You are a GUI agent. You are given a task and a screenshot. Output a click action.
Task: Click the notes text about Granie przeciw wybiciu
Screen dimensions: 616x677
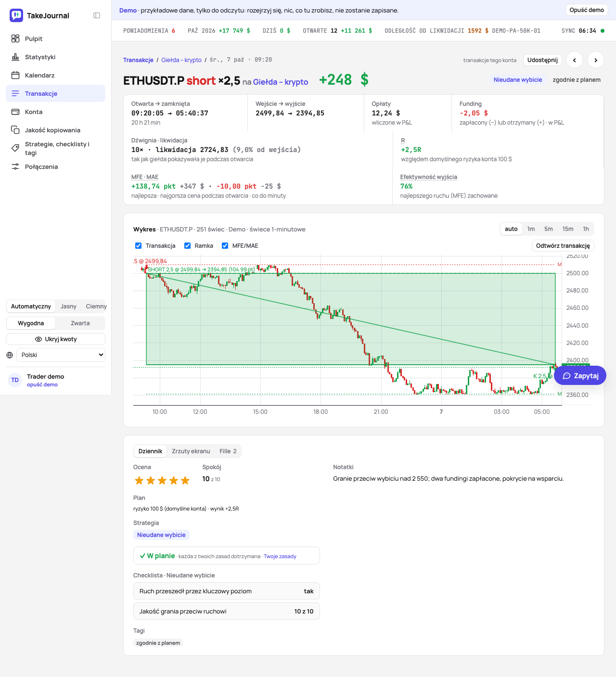click(449, 479)
